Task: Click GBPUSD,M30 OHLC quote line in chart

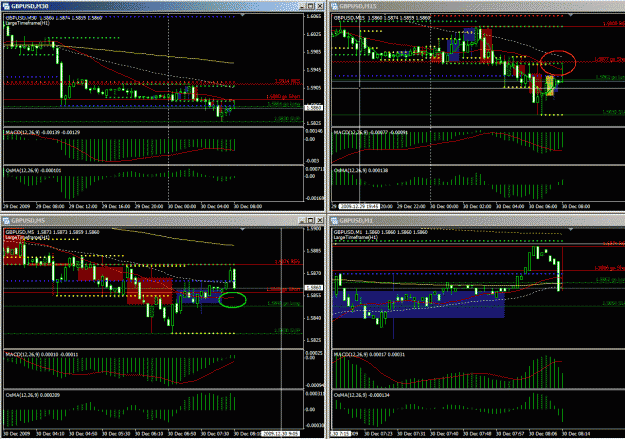Action: pyautogui.click(x=54, y=18)
